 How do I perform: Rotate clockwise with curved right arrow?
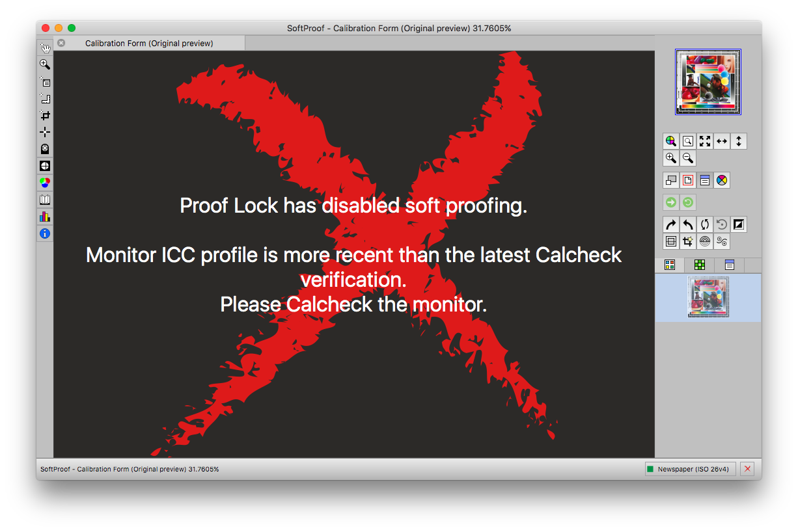[x=671, y=225]
